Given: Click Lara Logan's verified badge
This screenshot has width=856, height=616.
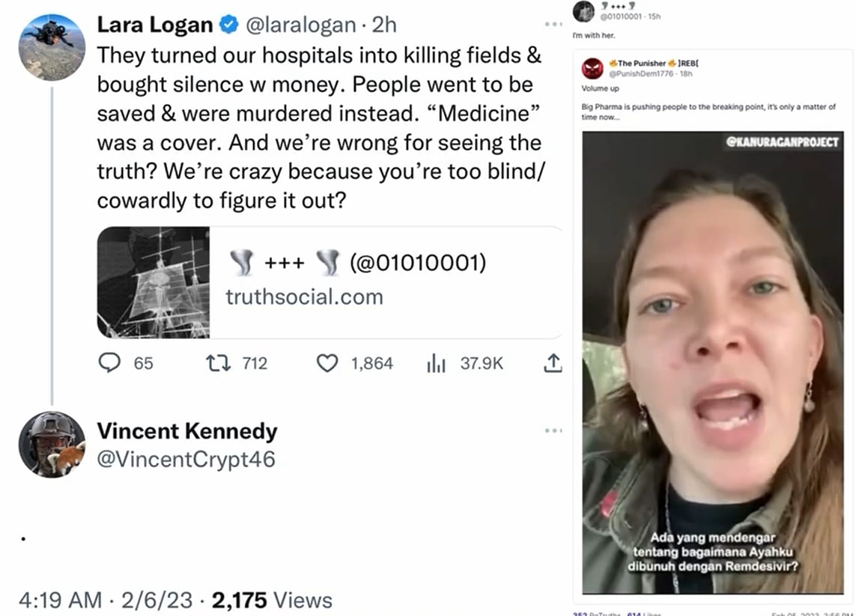Looking at the screenshot, I should tap(228, 25).
